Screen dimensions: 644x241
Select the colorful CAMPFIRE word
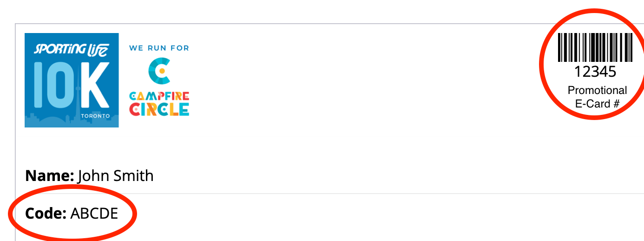[159, 96]
